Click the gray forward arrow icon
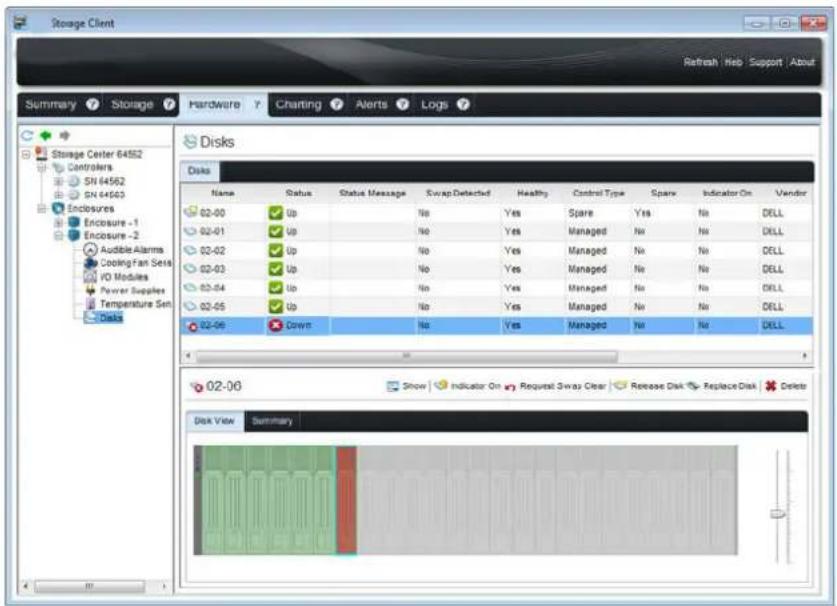This screenshot has width=837, height=606. coord(65,136)
